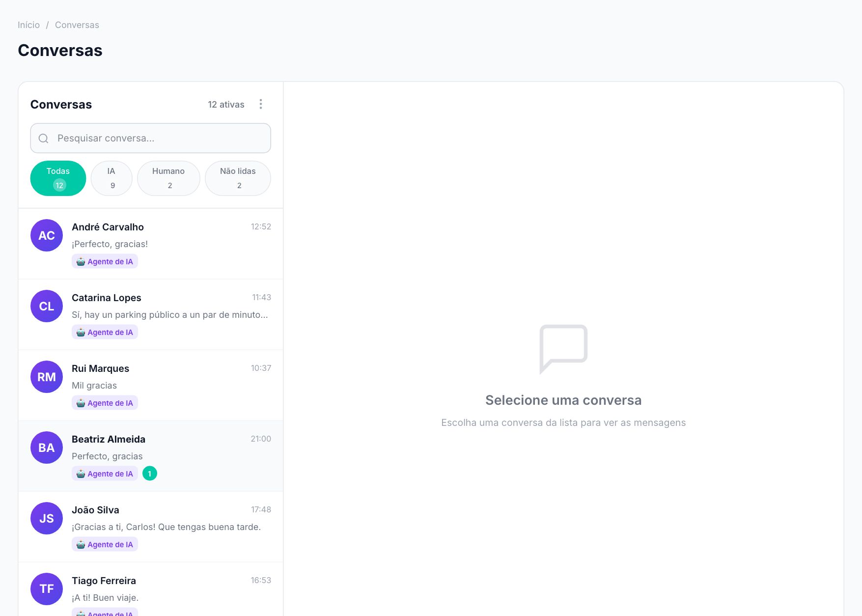Select João Silva's JS avatar
862x616 pixels.
(x=47, y=518)
